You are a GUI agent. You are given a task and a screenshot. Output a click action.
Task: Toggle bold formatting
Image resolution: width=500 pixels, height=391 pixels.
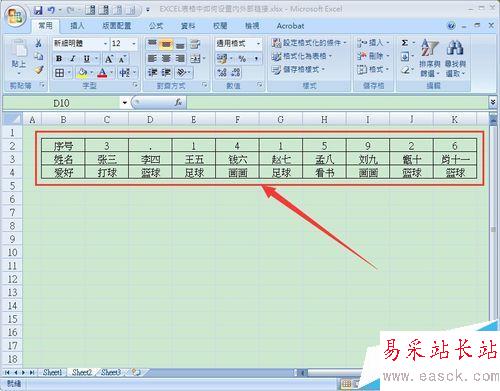tap(59, 59)
